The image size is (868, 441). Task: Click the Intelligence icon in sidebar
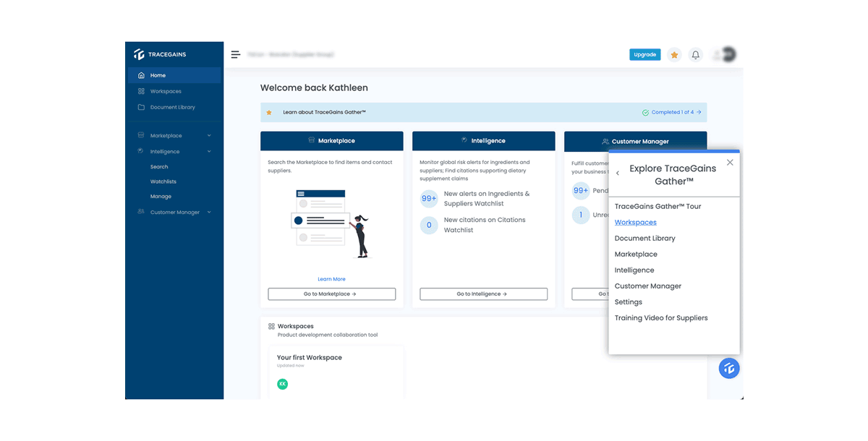pos(141,151)
